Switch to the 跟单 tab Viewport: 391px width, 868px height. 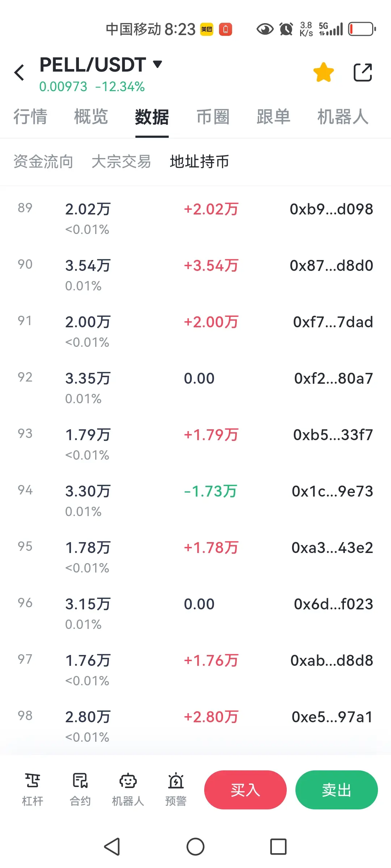tap(274, 117)
